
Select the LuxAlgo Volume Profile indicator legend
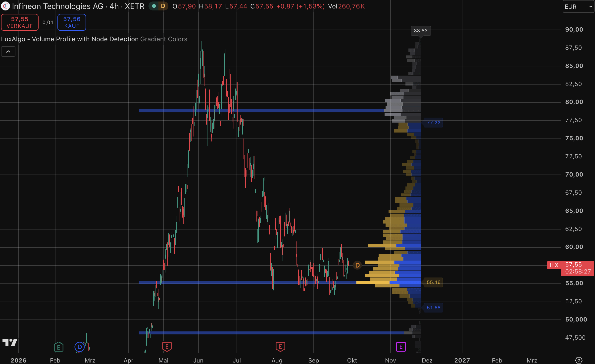click(x=70, y=39)
